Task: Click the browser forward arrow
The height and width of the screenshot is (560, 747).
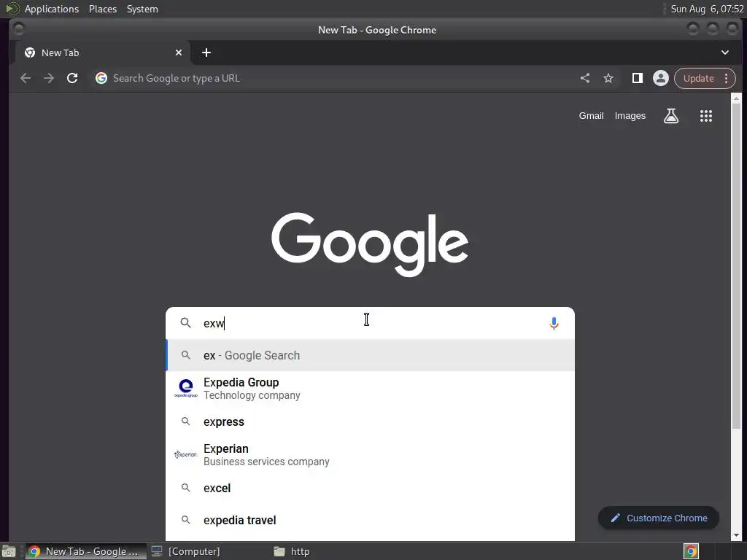Action: [x=49, y=78]
